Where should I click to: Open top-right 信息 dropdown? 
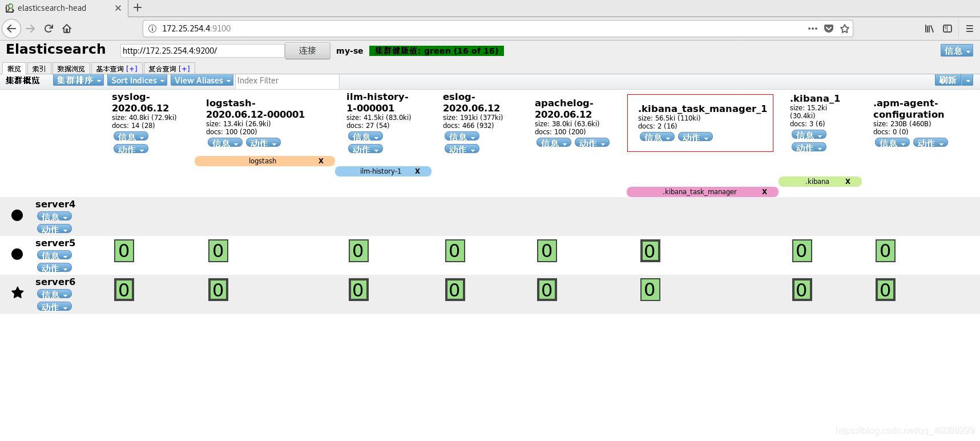tap(957, 51)
